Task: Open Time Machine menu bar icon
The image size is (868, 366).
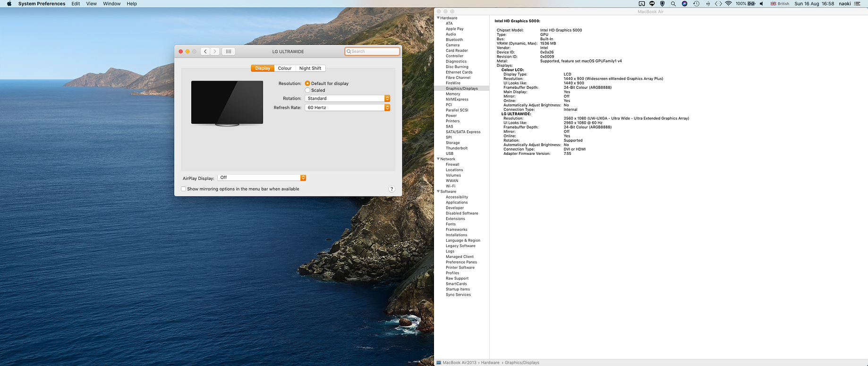Action: (x=696, y=3)
